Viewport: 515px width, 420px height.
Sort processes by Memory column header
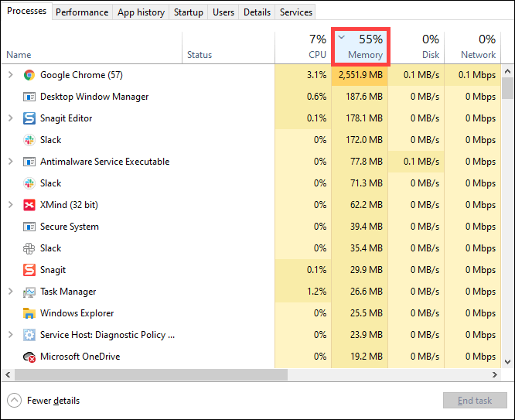click(360, 47)
